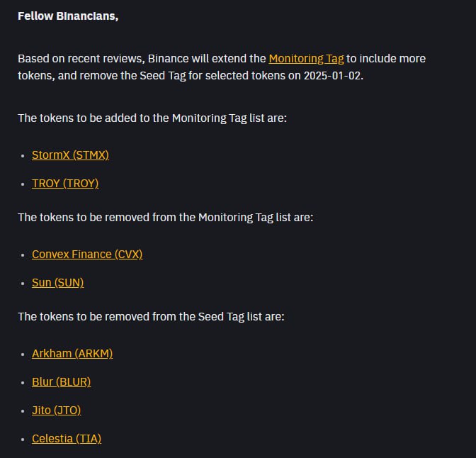Click the bullet point beside StormX
The image size is (476, 458).
[x=23, y=156]
